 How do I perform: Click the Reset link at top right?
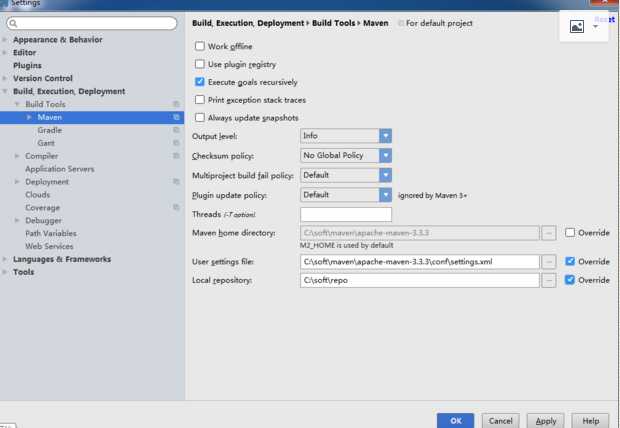click(605, 19)
